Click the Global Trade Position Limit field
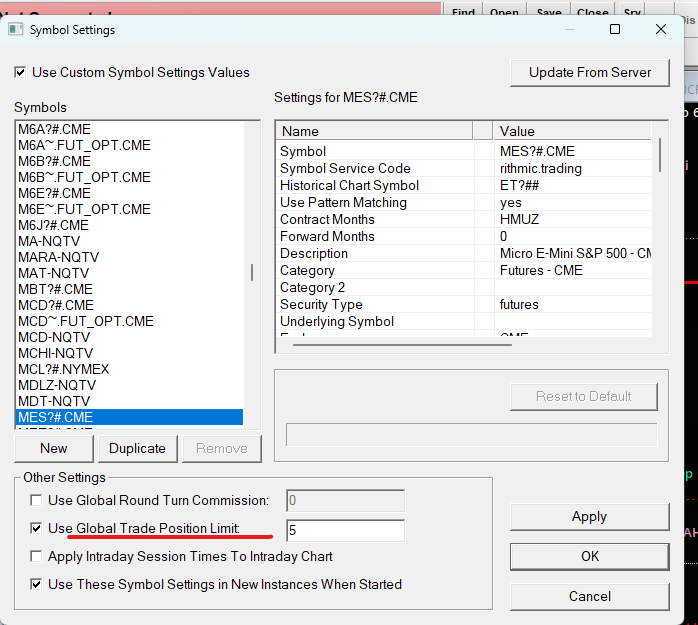Viewport: 698px width, 625px height. [345, 529]
